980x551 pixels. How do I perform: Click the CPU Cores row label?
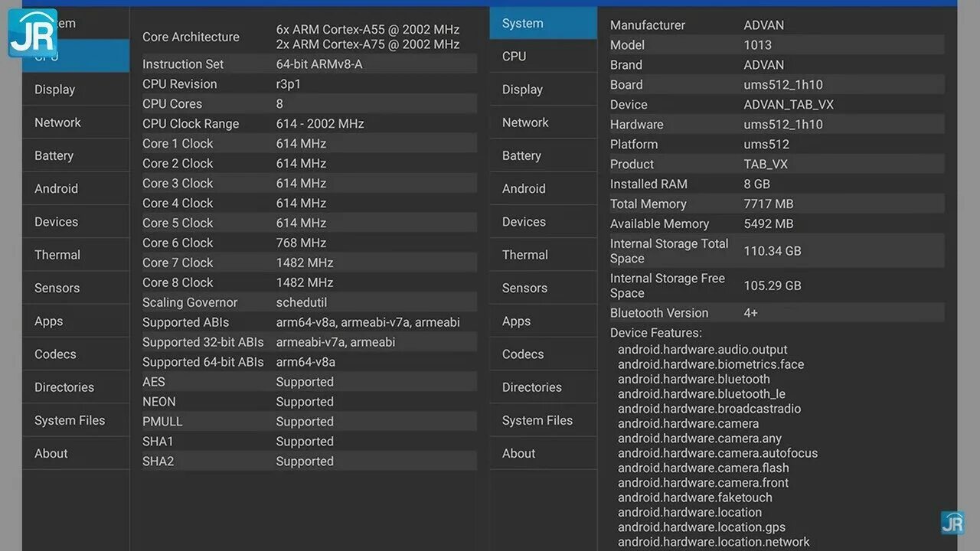(x=172, y=104)
